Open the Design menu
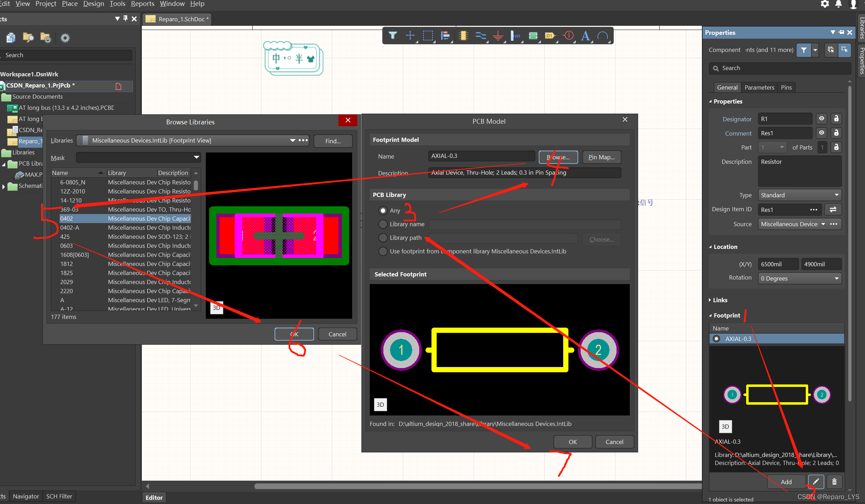865x504 pixels. pos(93,4)
